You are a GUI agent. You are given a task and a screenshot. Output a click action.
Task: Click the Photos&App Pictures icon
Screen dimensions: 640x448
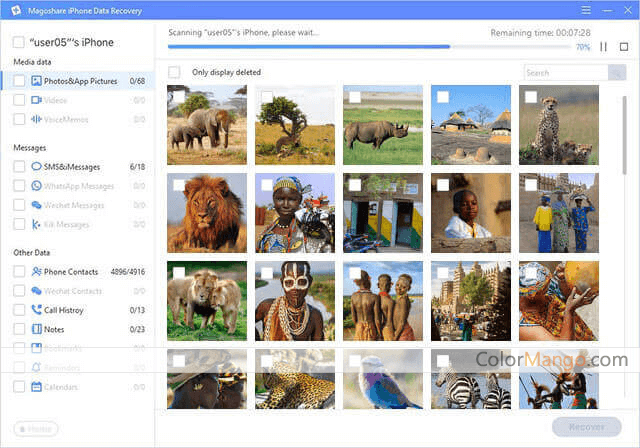coord(36,81)
